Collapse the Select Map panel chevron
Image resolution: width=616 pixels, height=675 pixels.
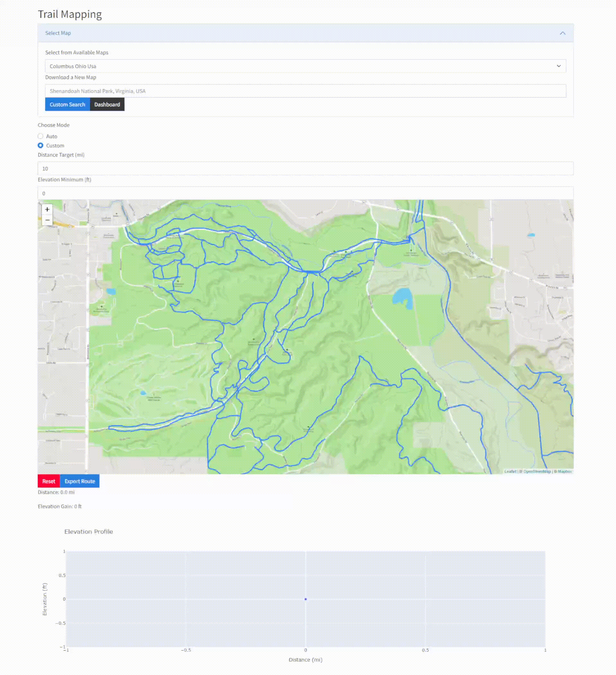click(x=563, y=33)
